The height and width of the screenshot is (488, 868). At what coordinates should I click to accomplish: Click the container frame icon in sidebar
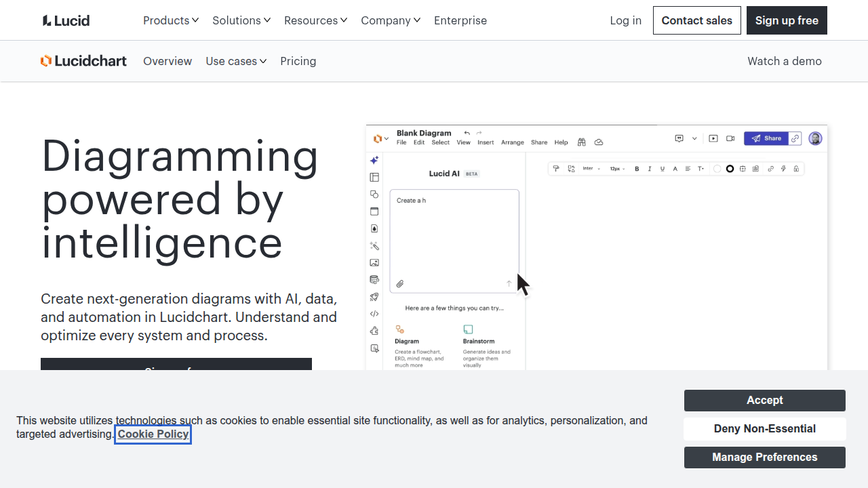(374, 211)
